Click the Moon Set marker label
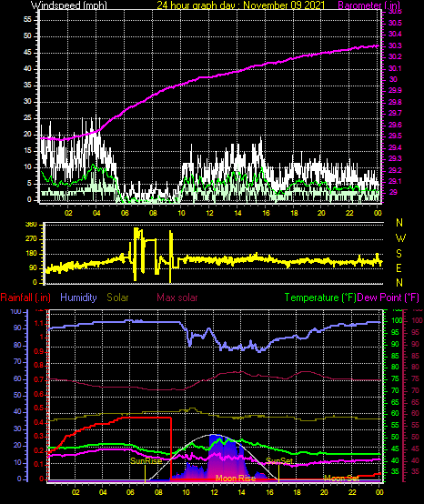The width and height of the screenshot is (424, 504). (341, 479)
